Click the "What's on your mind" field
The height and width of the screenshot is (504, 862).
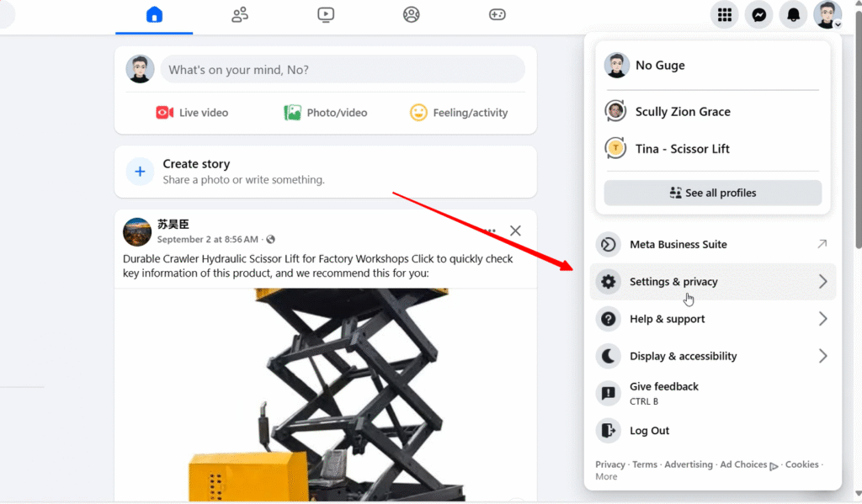tap(342, 70)
